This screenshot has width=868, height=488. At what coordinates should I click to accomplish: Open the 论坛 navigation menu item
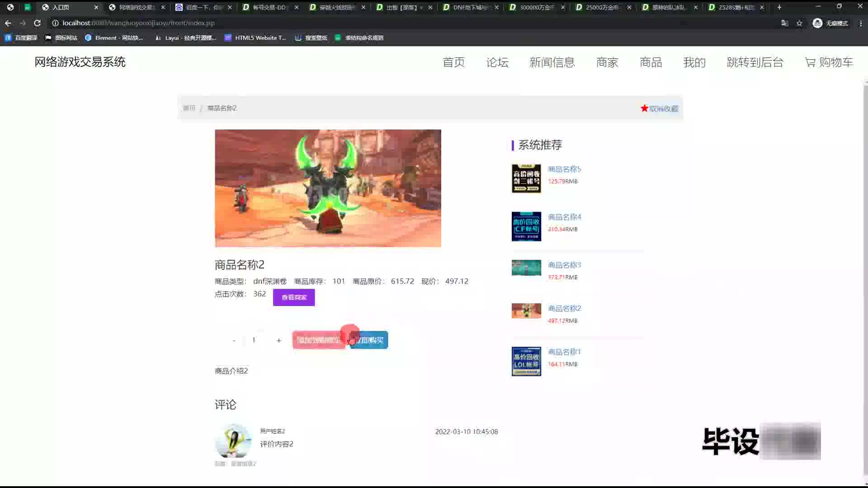click(x=497, y=62)
